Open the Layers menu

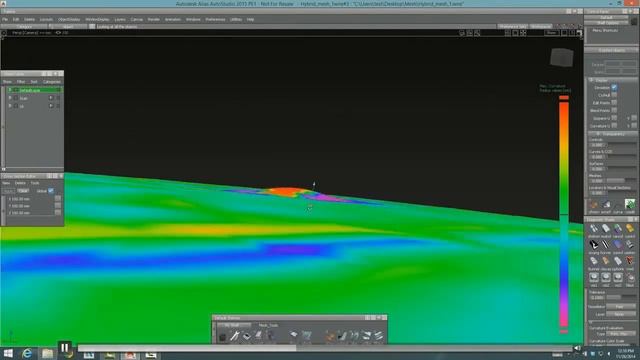[120, 19]
